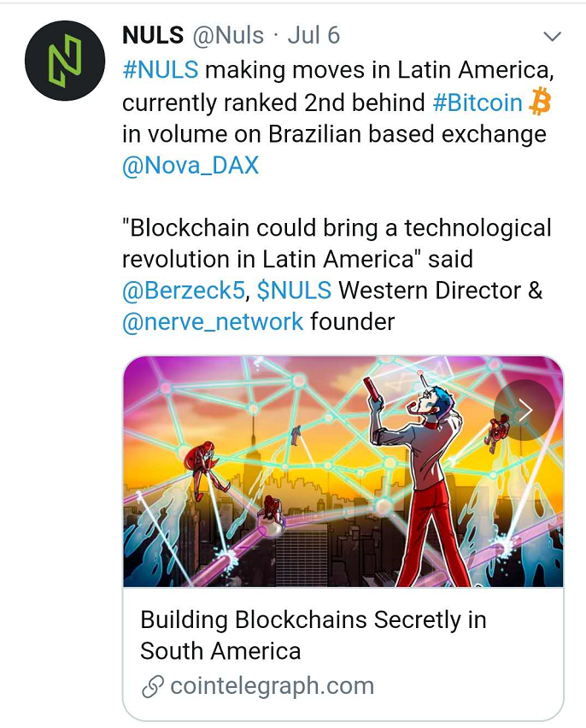
Task: Open the blockchain illustration preview image
Action: coord(343,472)
